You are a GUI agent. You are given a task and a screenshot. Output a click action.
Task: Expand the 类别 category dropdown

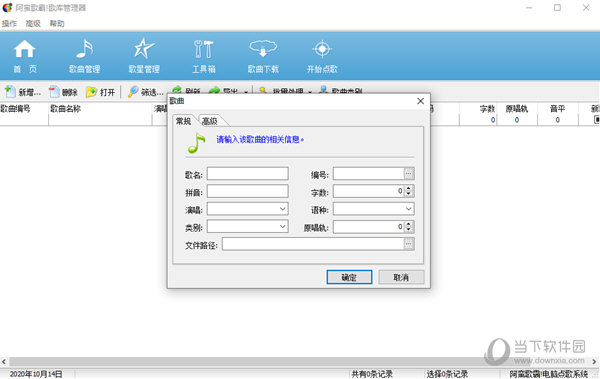click(282, 226)
